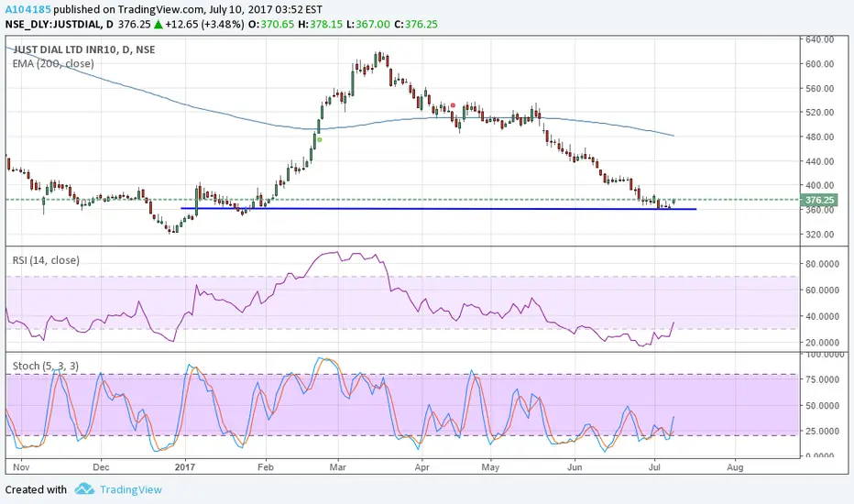
Task: Click the 2017 label on time axis
Action: pos(184,467)
